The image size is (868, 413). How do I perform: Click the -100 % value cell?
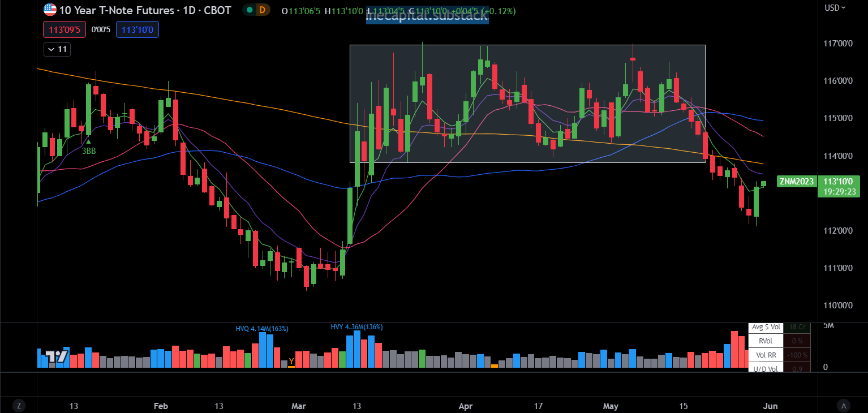pyautogui.click(x=797, y=355)
